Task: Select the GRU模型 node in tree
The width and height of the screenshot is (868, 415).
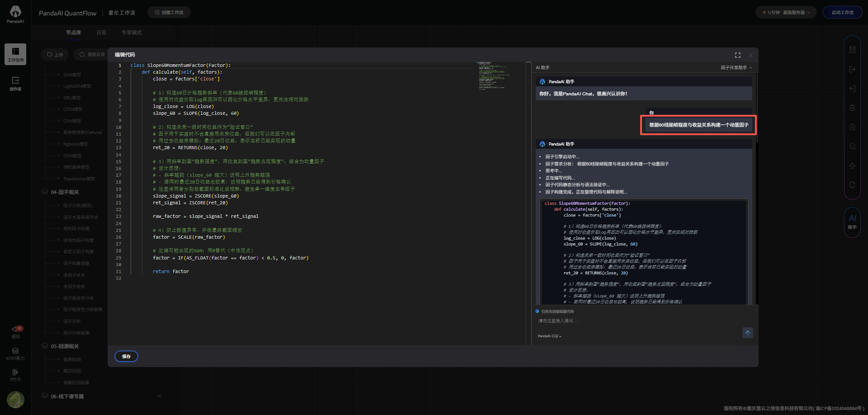Action: pos(72,98)
